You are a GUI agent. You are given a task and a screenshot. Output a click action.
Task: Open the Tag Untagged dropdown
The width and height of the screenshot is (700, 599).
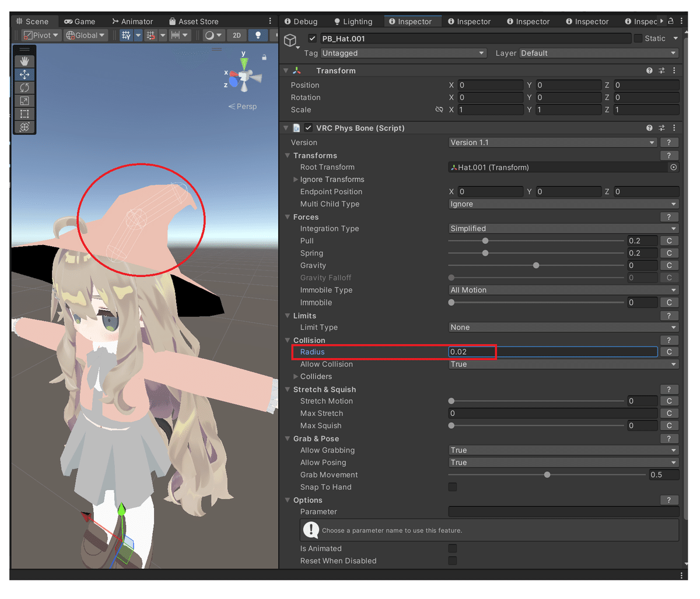click(402, 52)
